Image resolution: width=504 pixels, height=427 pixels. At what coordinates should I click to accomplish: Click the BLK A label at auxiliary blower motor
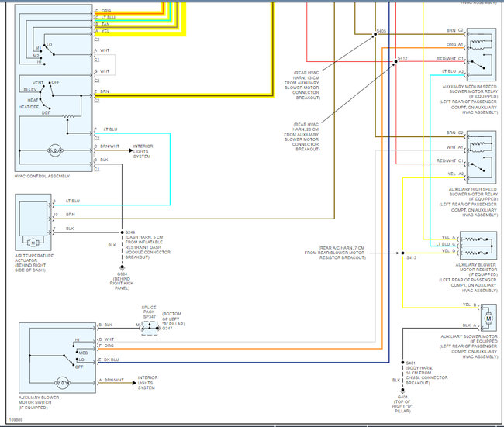pos(469,325)
